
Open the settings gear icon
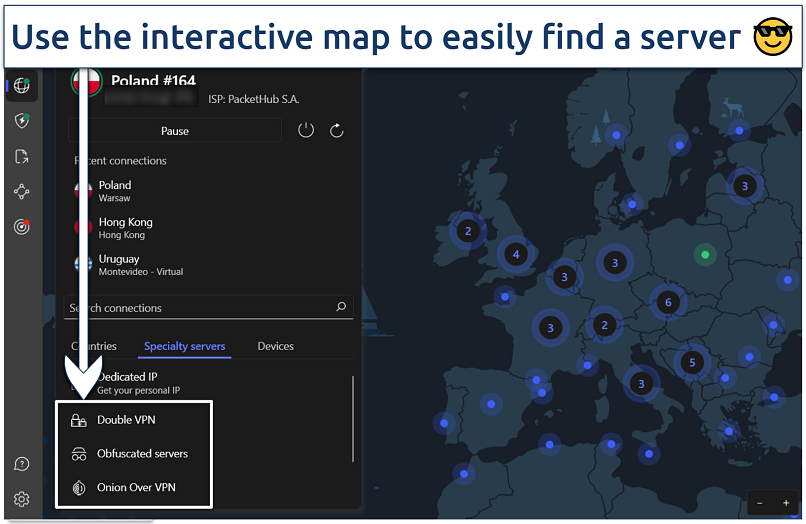pos(22,499)
